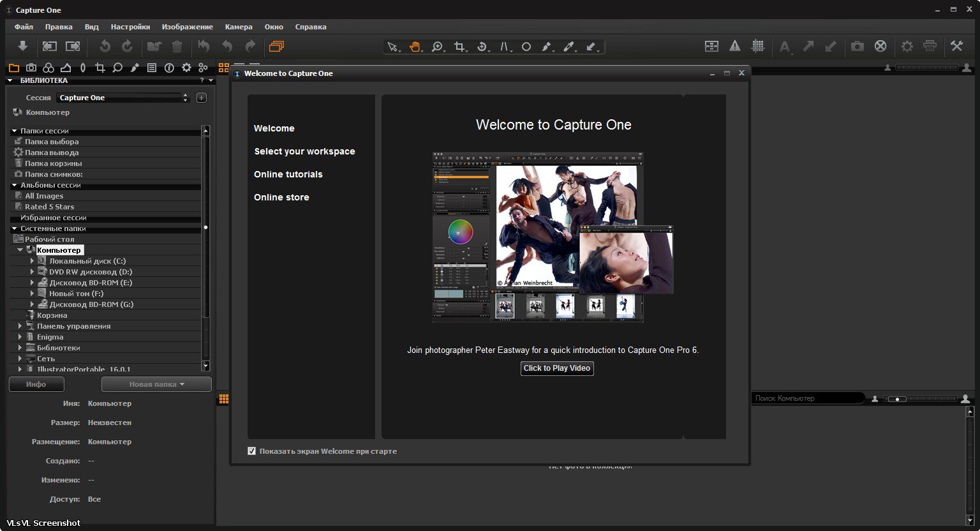Collapse the Системные папки section
This screenshot has width=980, height=531.
(x=15, y=228)
